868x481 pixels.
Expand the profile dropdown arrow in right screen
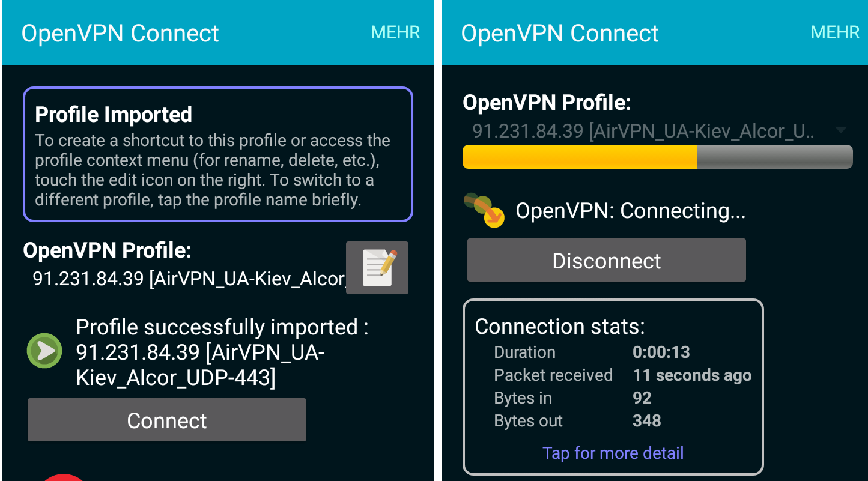coord(841,130)
